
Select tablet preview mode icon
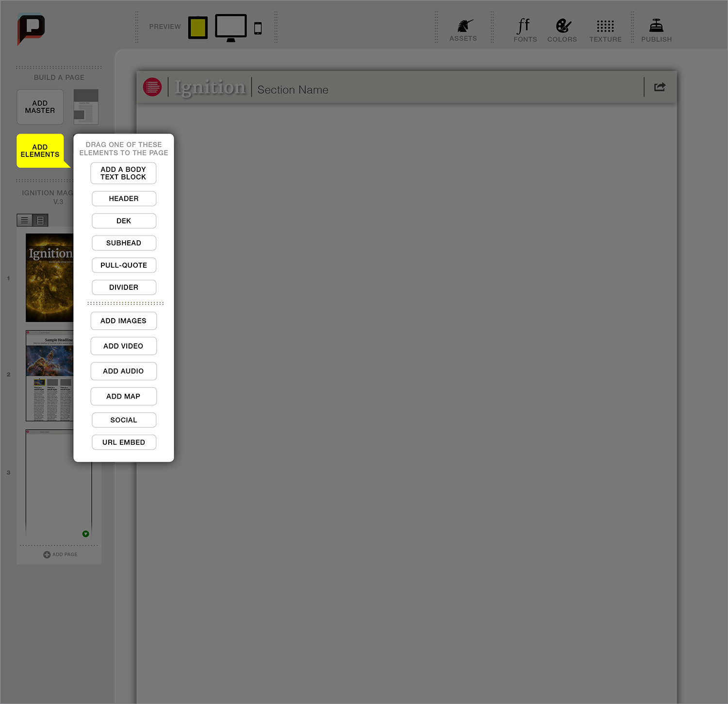click(198, 28)
